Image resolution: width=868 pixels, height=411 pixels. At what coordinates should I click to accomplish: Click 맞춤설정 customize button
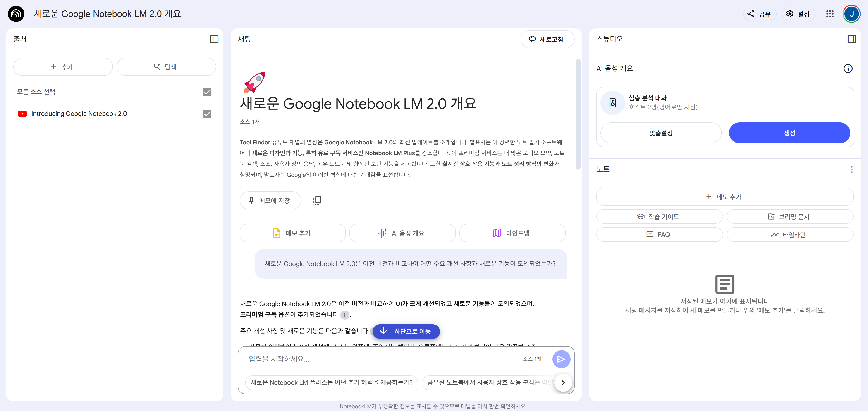(x=661, y=133)
